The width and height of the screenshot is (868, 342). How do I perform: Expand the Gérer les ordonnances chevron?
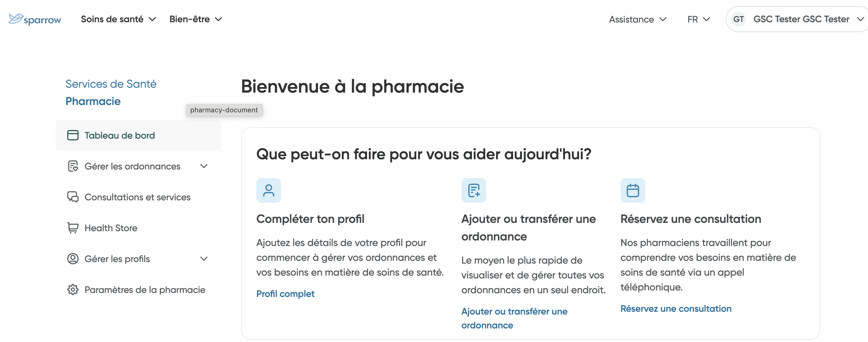(204, 166)
